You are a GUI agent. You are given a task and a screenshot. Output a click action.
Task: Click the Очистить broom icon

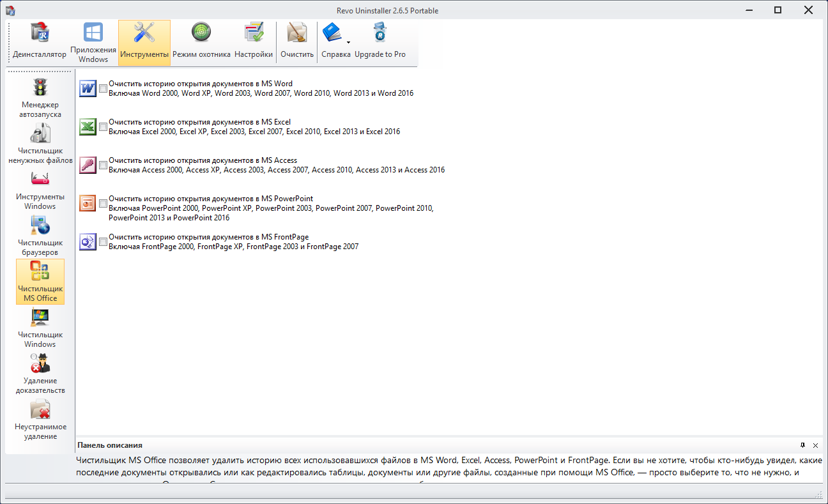click(297, 42)
